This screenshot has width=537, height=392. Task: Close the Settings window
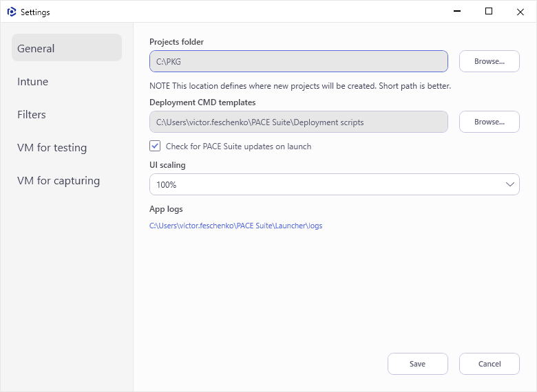[520, 12]
